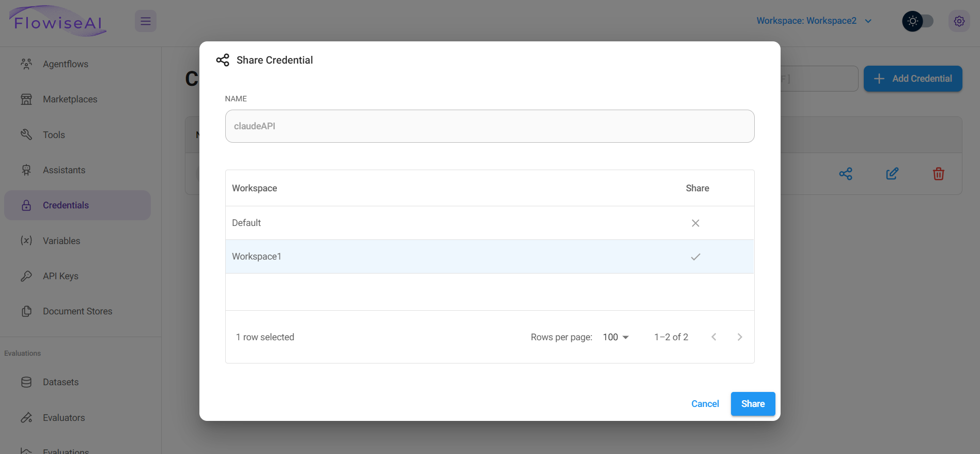Click the Workspace column header
980x454 pixels.
coord(255,188)
